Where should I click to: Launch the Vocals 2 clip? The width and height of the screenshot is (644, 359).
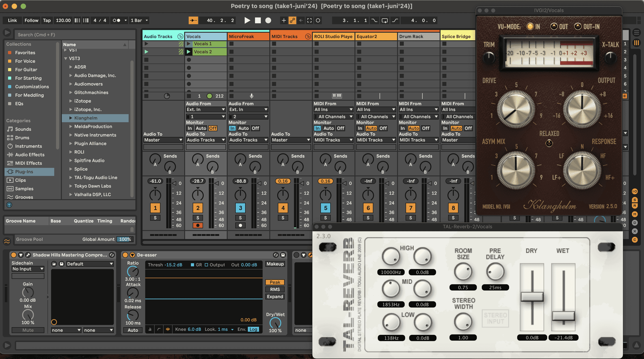point(189,52)
